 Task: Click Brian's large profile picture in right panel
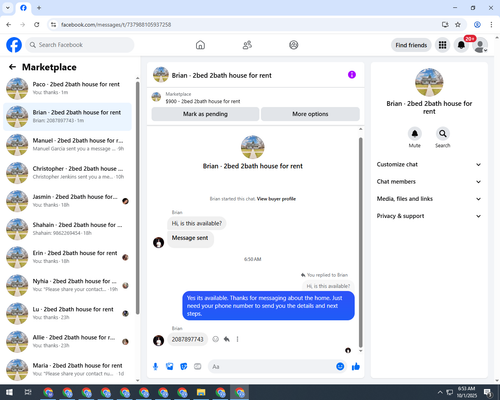pos(429,82)
